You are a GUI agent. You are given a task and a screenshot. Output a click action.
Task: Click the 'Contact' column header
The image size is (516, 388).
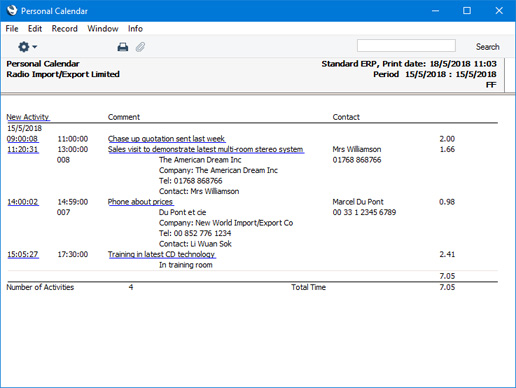click(x=346, y=117)
